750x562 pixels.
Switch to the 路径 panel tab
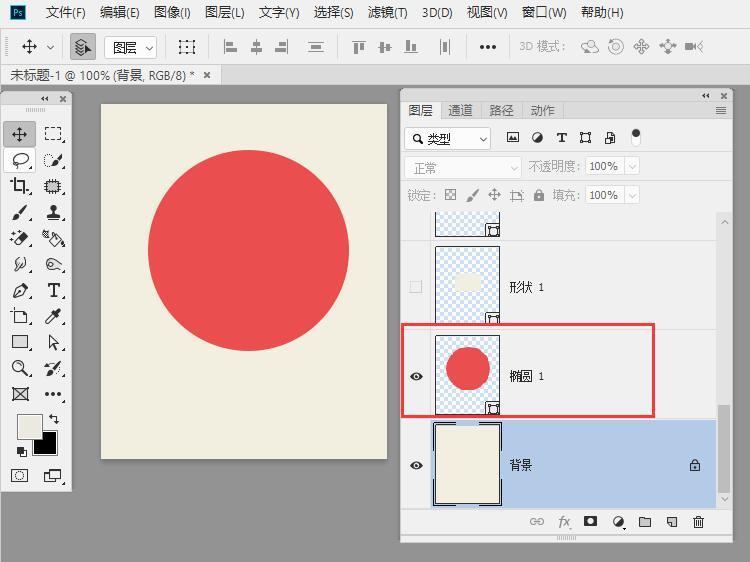click(x=501, y=111)
